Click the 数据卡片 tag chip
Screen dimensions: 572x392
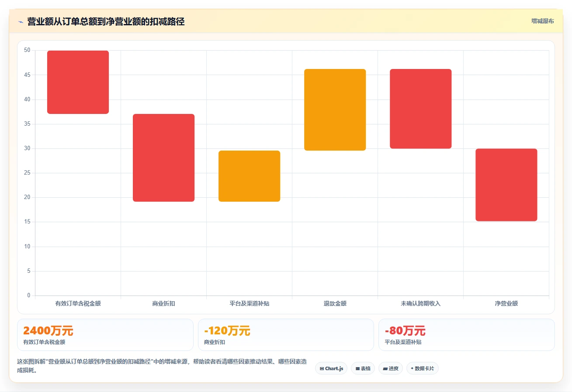pyautogui.click(x=422, y=368)
